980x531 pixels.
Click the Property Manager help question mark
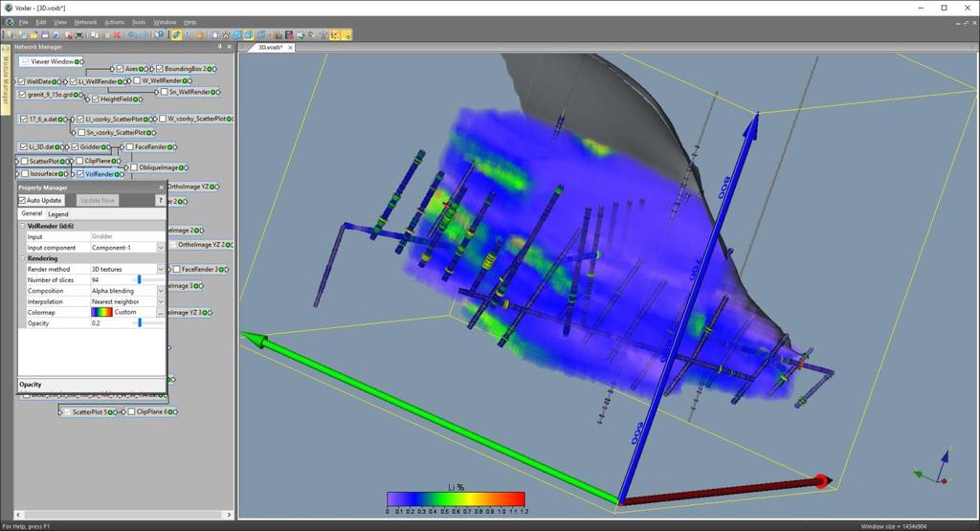pyautogui.click(x=160, y=201)
